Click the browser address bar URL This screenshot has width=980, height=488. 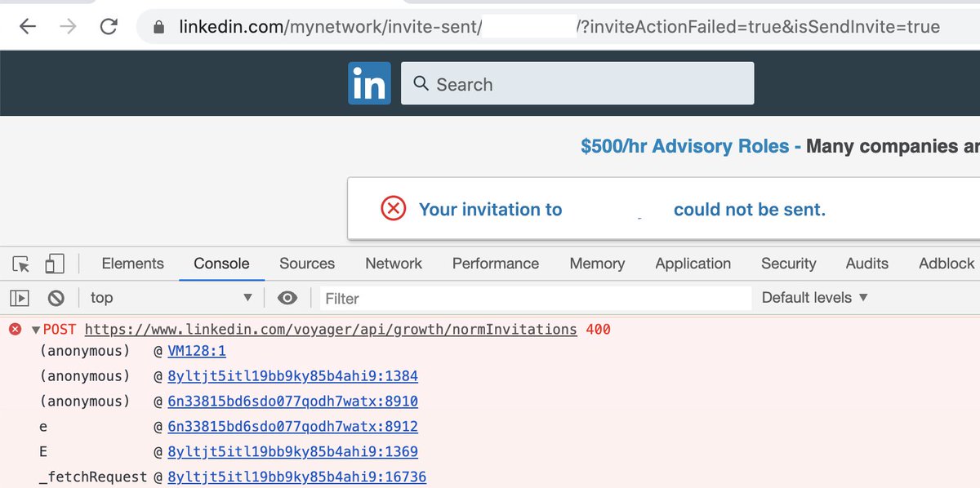559,27
